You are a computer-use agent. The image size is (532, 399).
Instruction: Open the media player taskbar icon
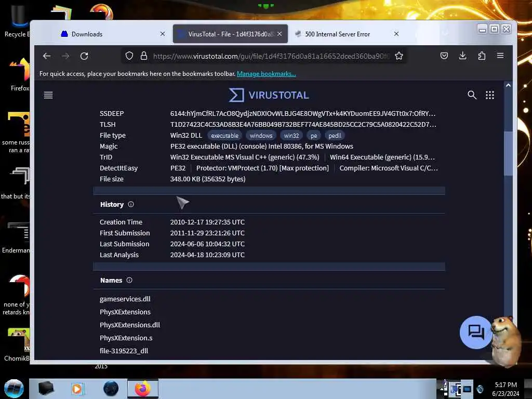(77, 389)
